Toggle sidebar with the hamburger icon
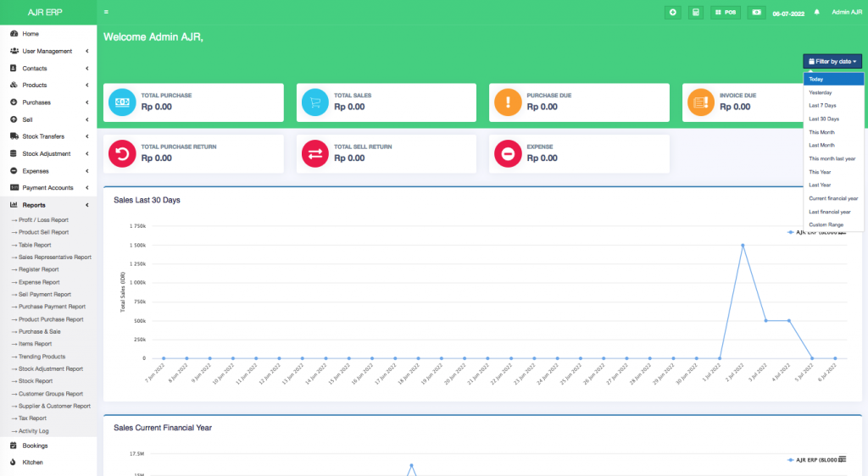The height and width of the screenshot is (476, 868). tap(106, 13)
